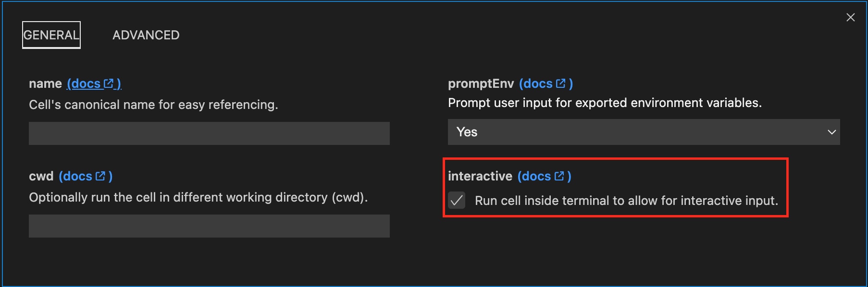Click the external-link icon beside promptEnv docs
868x287 pixels.
(560, 84)
